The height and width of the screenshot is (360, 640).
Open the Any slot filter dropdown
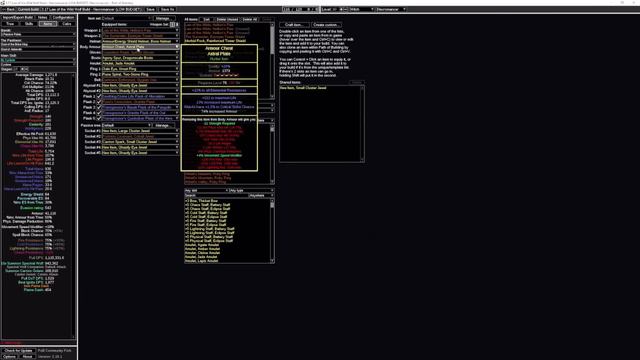207,191
